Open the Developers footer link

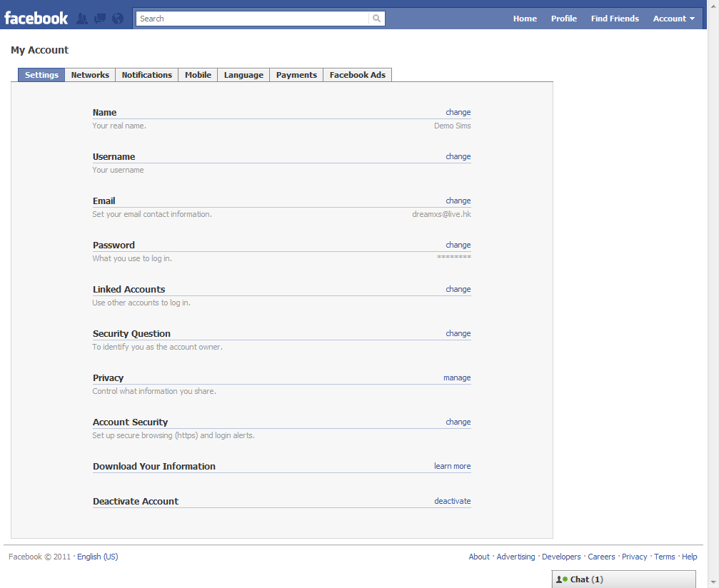pos(561,557)
